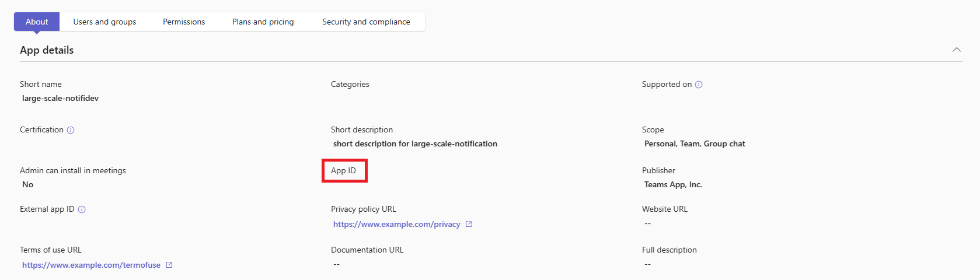Go to Plans and pricing tab
980x280 pixels.
point(263,22)
